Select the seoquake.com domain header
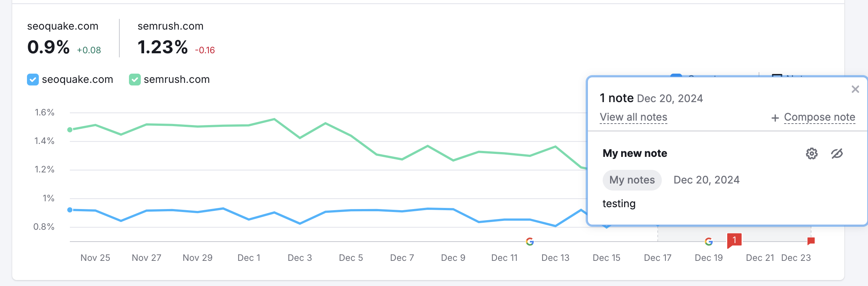This screenshot has width=868, height=286. coord(62,26)
